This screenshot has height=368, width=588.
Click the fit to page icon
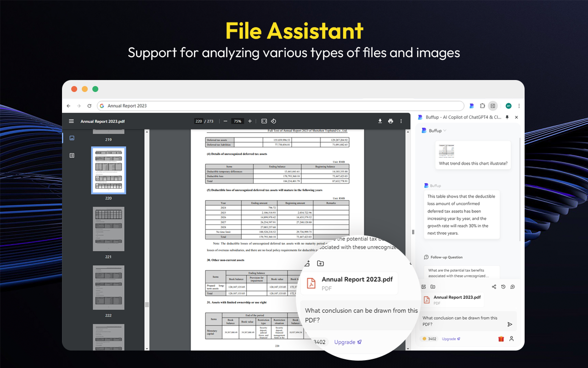click(264, 121)
